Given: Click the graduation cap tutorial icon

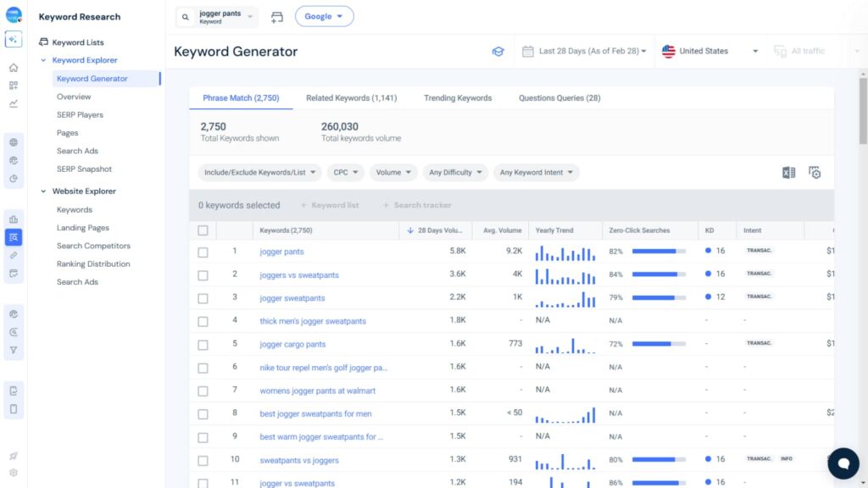Looking at the screenshot, I should point(498,51).
